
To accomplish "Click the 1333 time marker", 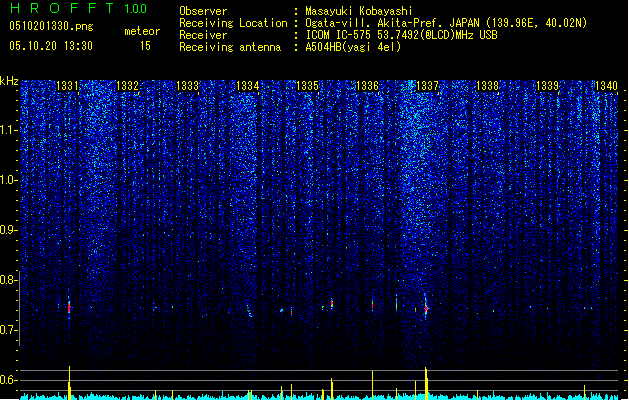I will [187, 86].
